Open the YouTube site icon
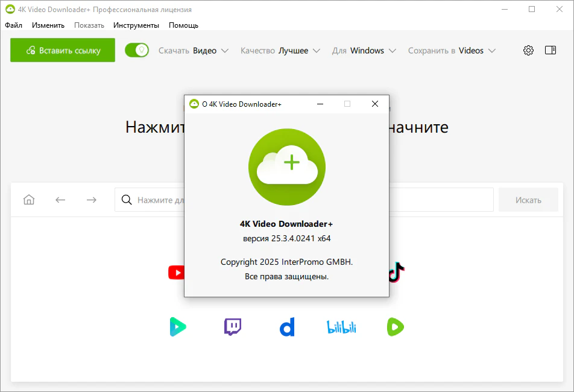The width and height of the screenshot is (574, 392). 176,273
